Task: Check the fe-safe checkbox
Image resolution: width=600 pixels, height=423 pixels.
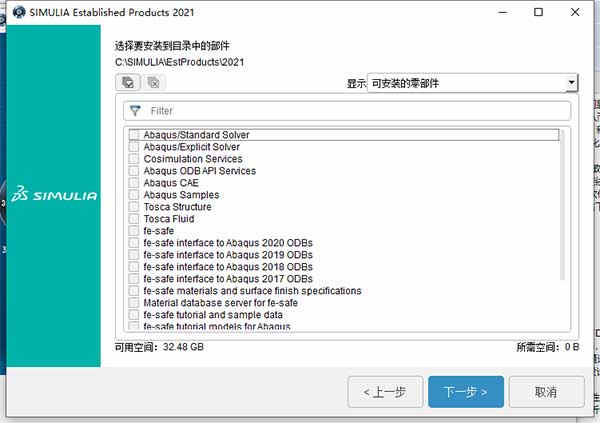Action: point(134,231)
